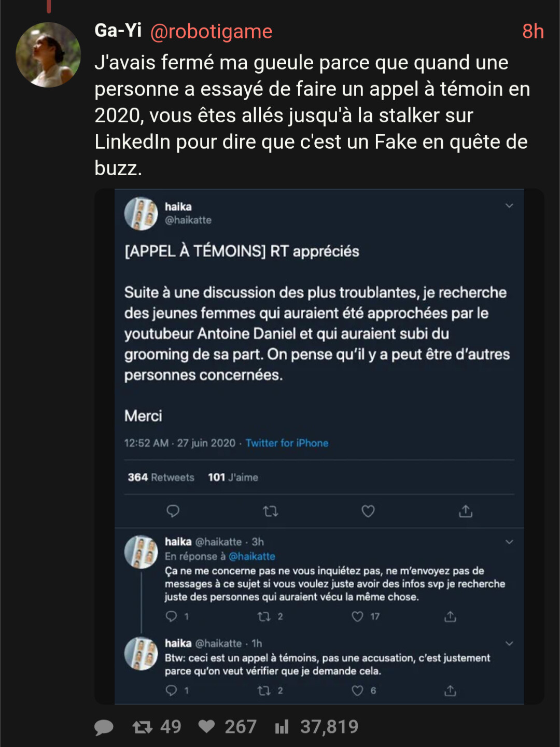View analytics showing 37,819 views
This screenshot has width=560, height=747.
[x=282, y=727]
